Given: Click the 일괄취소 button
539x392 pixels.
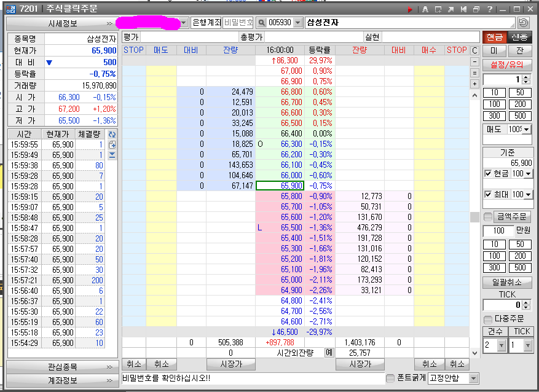Looking at the screenshot, I should pyautogui.click(x=507, y=283).
